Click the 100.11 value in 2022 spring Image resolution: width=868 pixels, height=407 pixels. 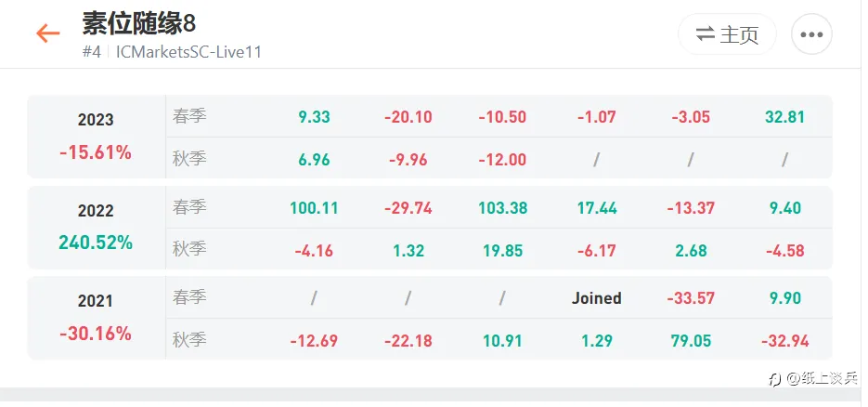pyautogui.click(x=314, y=208)
